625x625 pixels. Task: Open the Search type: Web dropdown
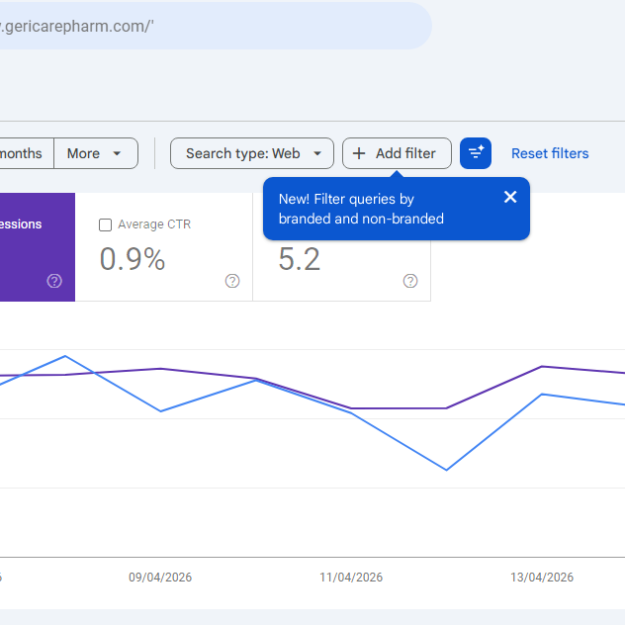[252, 153]
